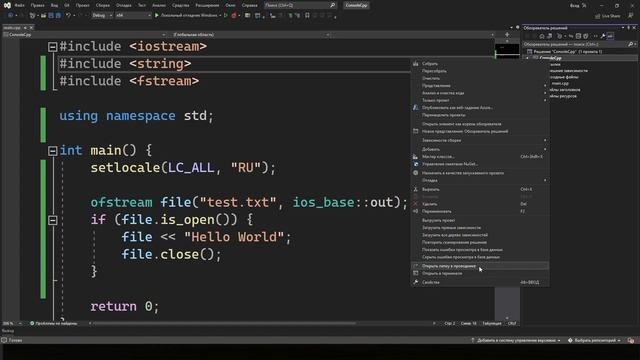Screen dimensions: 640x360
Task: Choose "Удалить" (Delete) in the context menu
Action: tap(480, 204)
